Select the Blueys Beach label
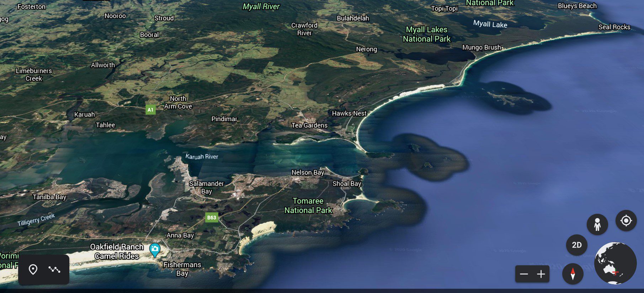The height and width of the screenshot is (293, 644). 578,6
